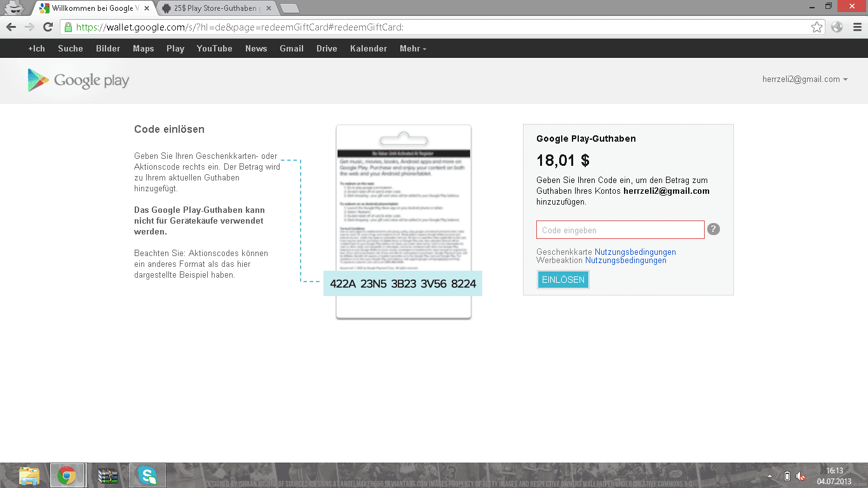Click the 18,01 $ balance amount
The width and height of the screenshot is (868, 488).
point(563,160)
